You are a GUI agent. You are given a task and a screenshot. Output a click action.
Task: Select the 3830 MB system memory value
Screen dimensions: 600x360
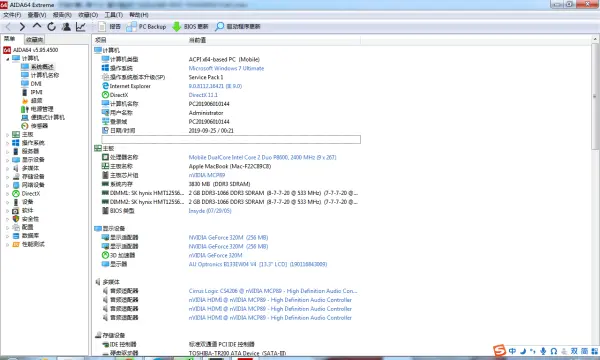click(219, 184)
